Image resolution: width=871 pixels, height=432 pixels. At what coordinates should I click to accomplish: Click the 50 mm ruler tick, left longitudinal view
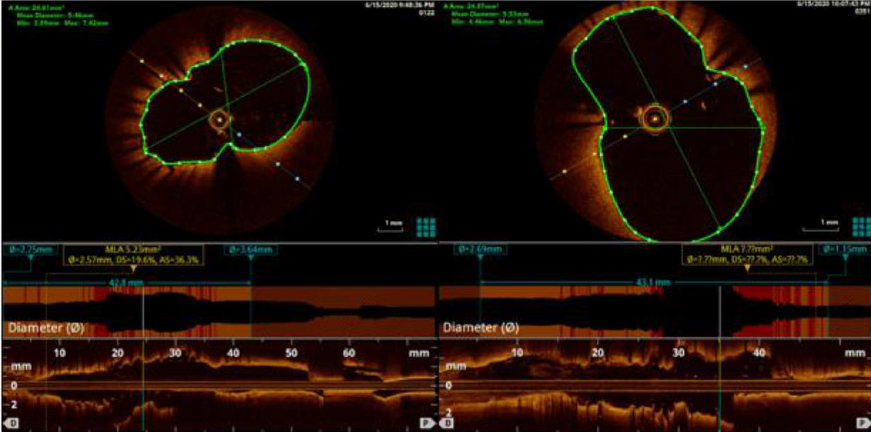(291, 353)
